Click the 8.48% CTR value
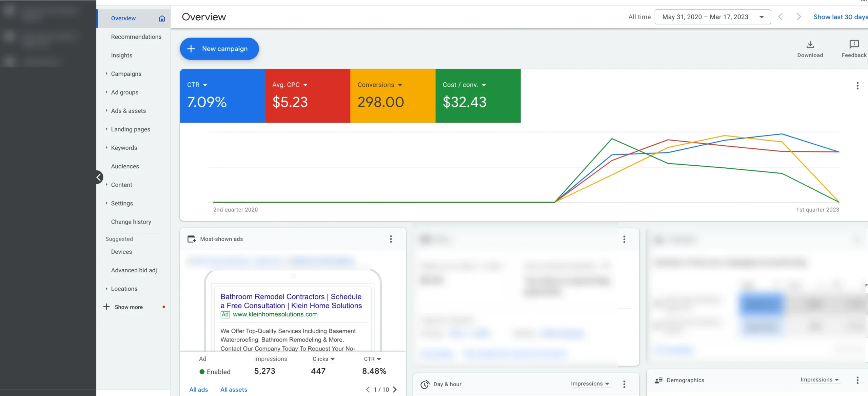The width and height of the screenshot is (868, 396). 374,371
